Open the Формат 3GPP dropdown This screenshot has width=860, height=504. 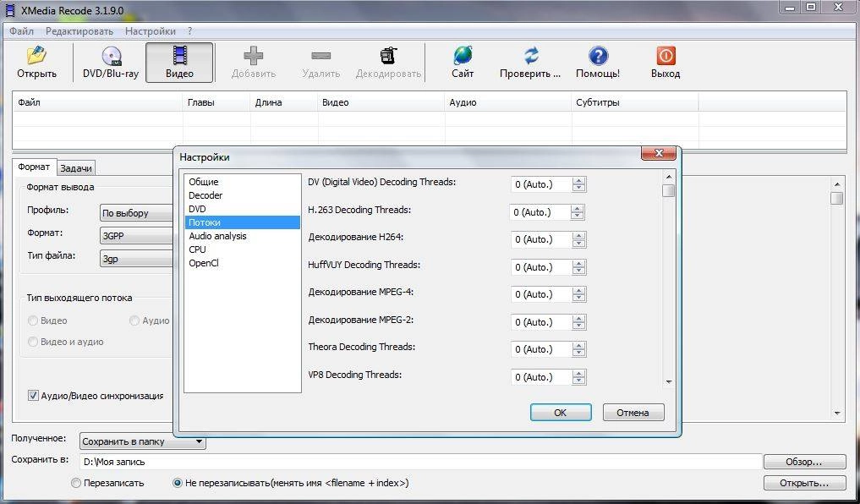pyautogui.click(x=137, y=237)
